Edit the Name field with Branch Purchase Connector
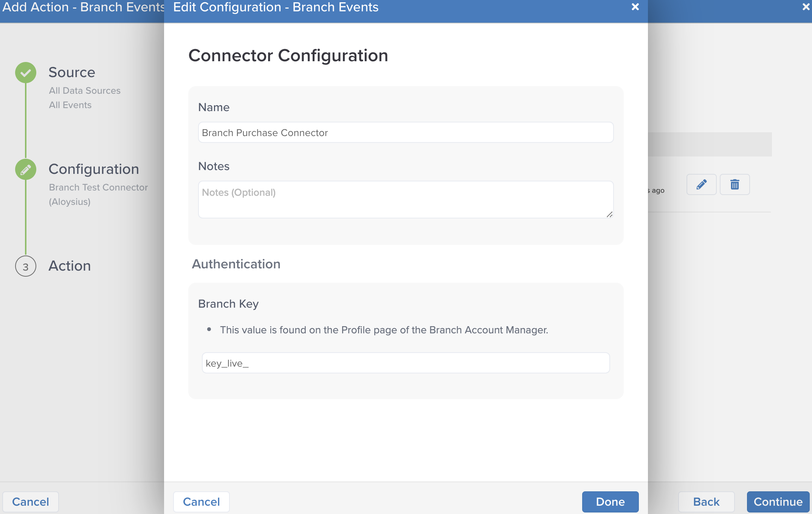812x514 pixels. tap(406, 133)
